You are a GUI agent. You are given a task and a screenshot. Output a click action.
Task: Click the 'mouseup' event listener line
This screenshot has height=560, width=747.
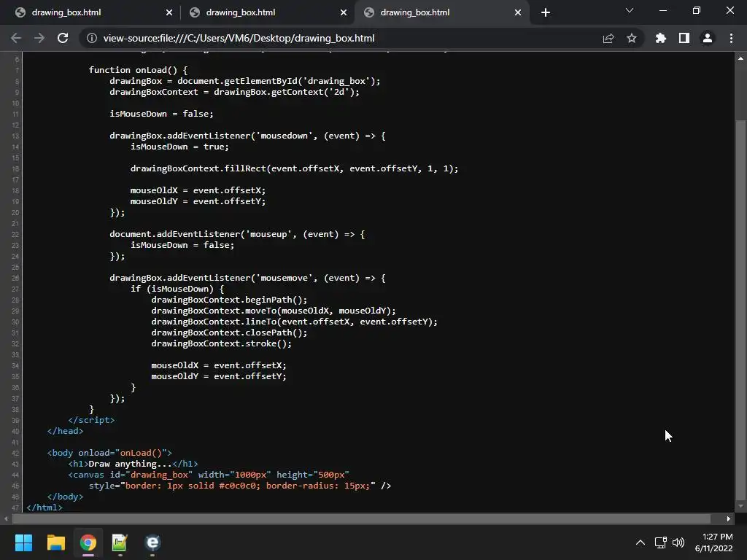click(x=237, y=234)
